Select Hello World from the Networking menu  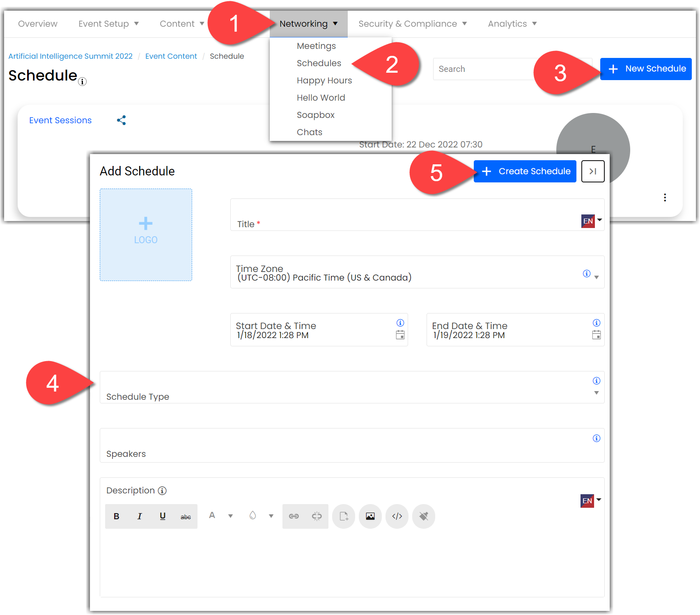[x=321, y=98]
